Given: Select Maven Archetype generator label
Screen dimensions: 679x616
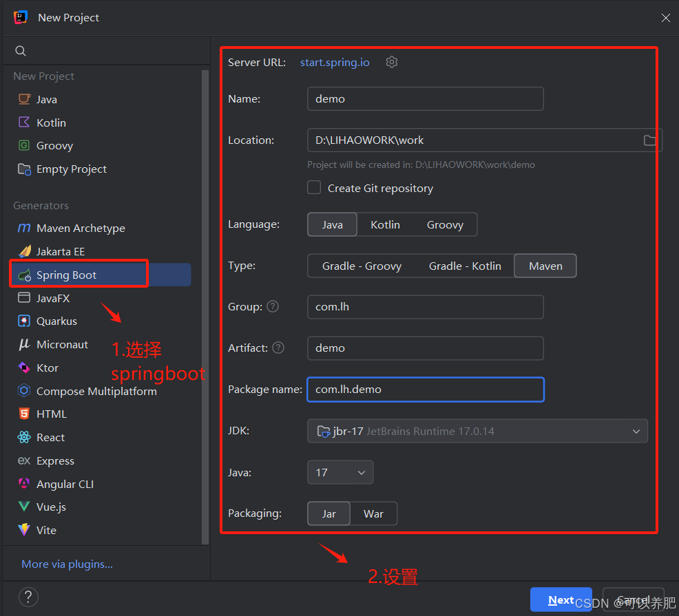Looking at the screenshot, I should (x=81, y=228).
